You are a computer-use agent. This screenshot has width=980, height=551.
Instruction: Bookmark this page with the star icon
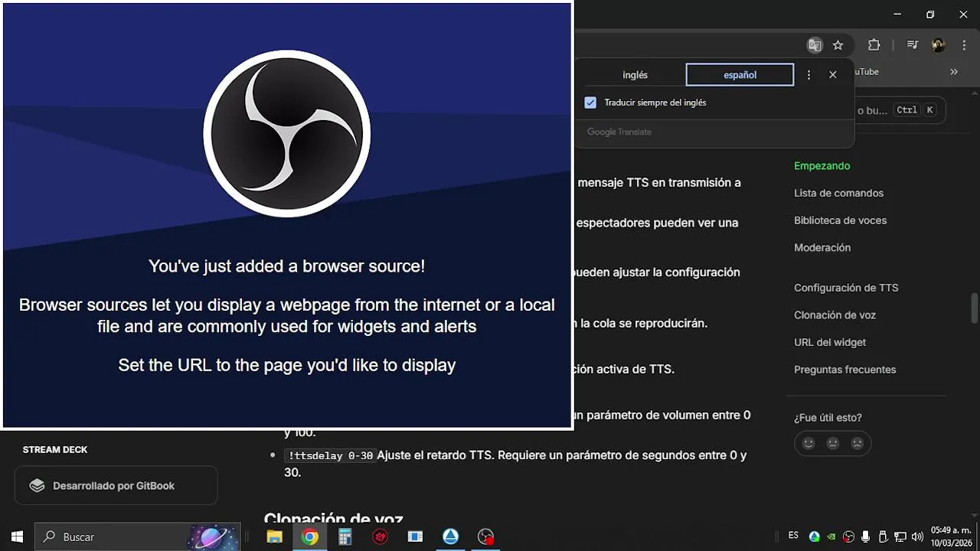[838, 45]
